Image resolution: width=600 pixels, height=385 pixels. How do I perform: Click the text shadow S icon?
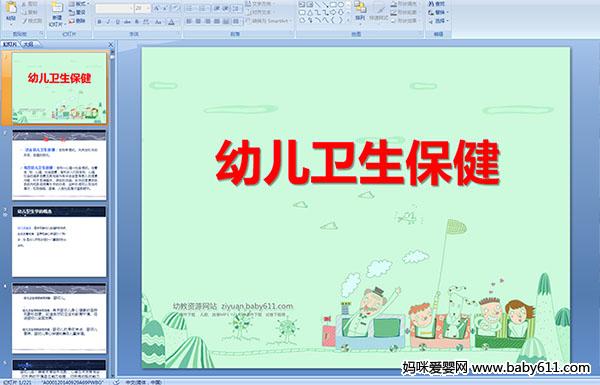[137, 22]
